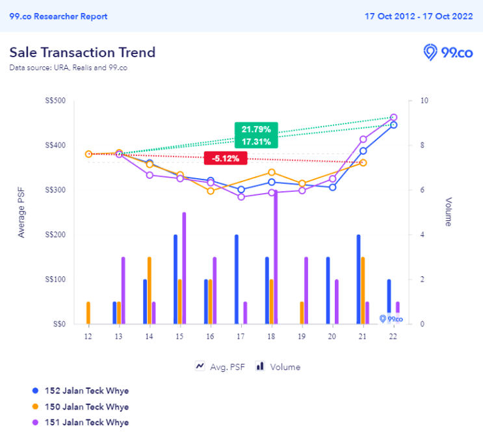Click the Volume bar chart icon
Viewport: 483px width, 448px height.
(x=260, y=366)
